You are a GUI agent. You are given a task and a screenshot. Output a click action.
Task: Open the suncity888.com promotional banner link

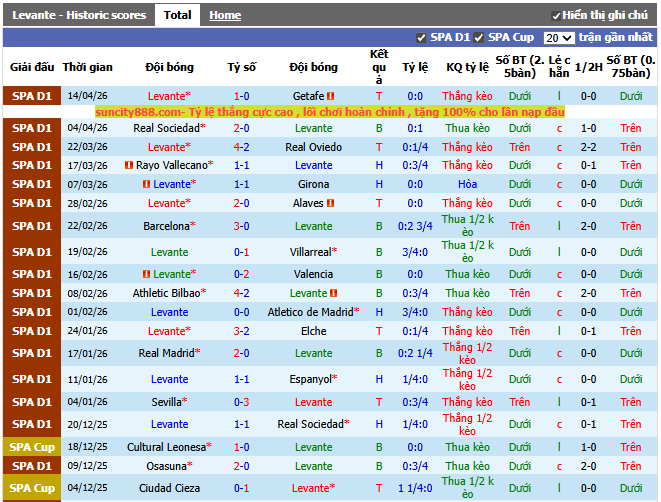pyautogui.click(x=330, y=112)
